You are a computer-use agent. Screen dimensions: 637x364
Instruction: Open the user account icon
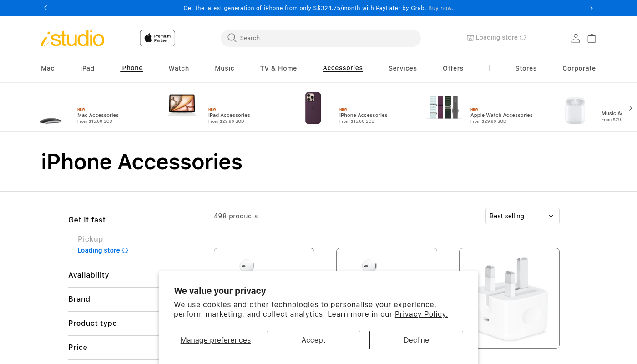pos(576,38)
